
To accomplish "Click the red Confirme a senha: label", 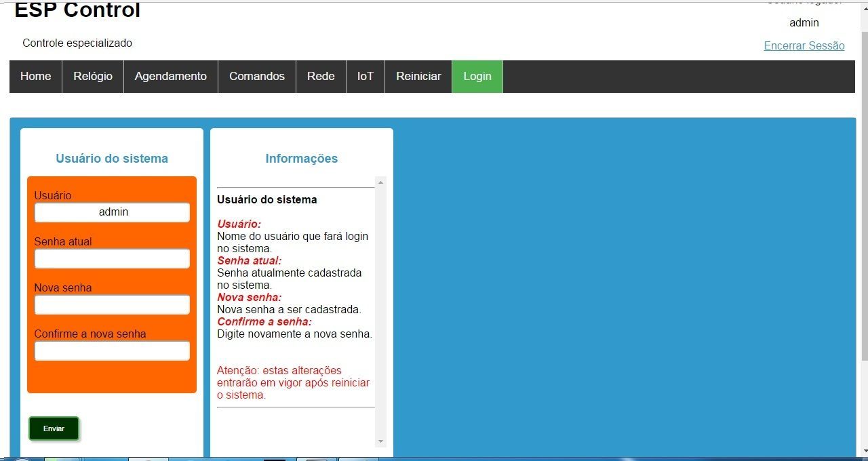I will click(x=264, y=321).
